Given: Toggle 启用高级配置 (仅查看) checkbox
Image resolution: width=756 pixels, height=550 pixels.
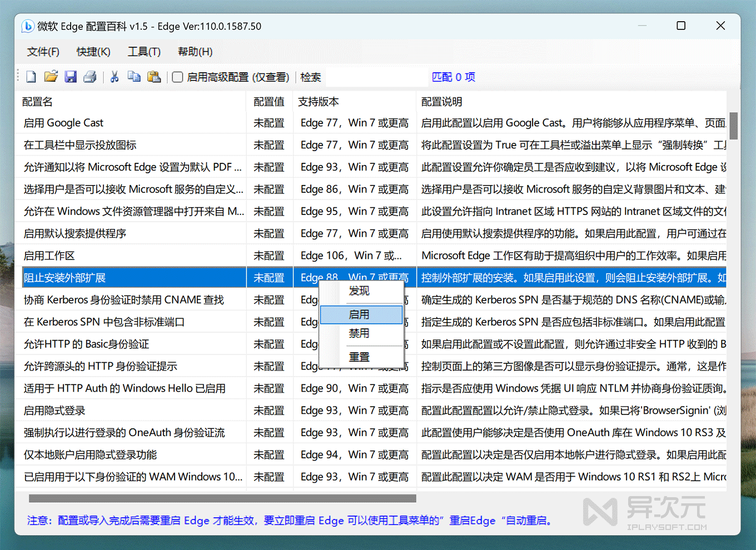Looking at the screenshot, I should (x=177, y=77).
